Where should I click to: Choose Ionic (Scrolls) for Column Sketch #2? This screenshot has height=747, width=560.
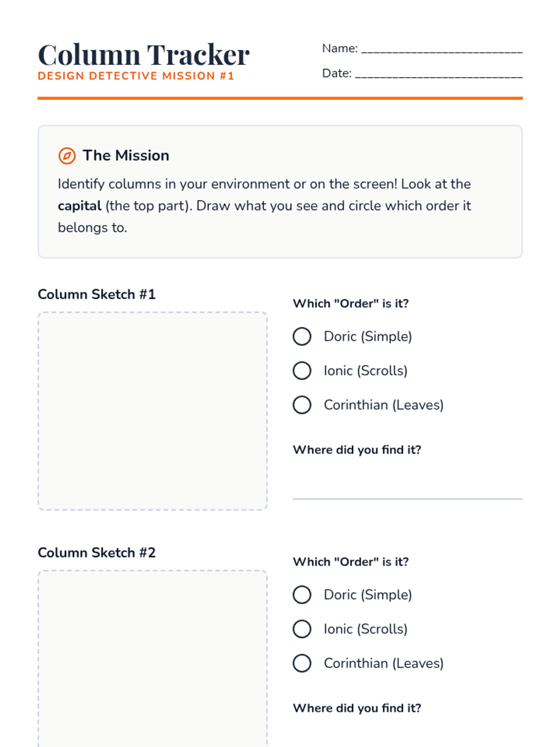(302, 629)
